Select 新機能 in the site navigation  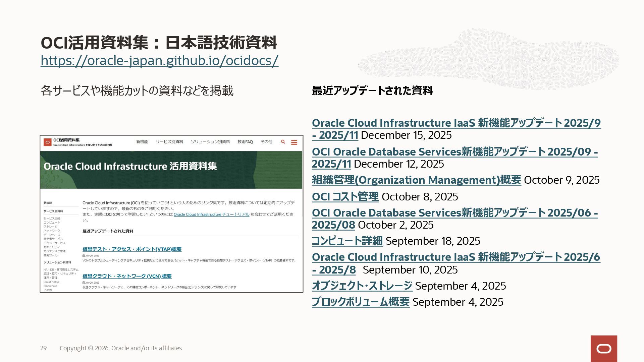142,142
